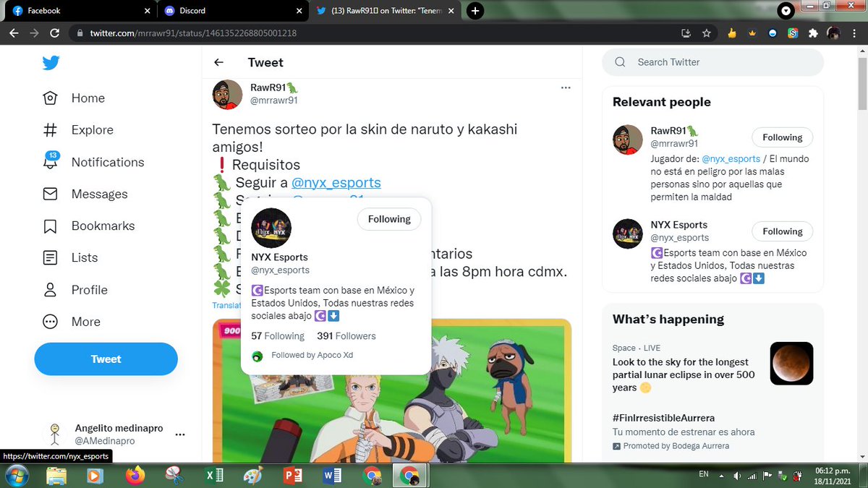Bookmark this page with the star icon
The width and height of the screenshot is (868, 488).
707,33
